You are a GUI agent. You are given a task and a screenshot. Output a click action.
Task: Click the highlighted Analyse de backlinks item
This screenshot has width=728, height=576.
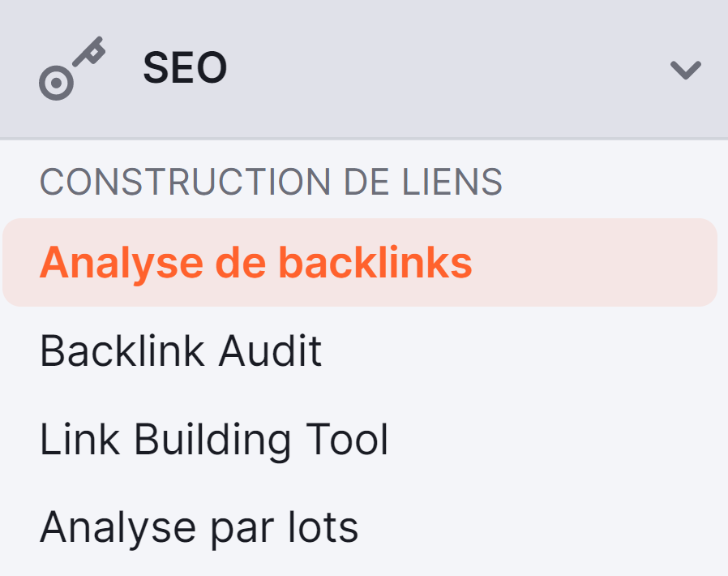[x=256, y=261]
